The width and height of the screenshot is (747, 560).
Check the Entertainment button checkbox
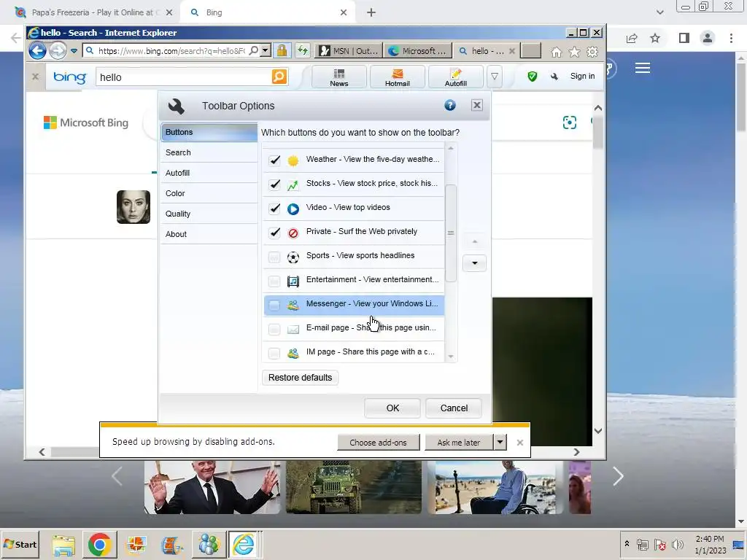(x=274, y=281)
